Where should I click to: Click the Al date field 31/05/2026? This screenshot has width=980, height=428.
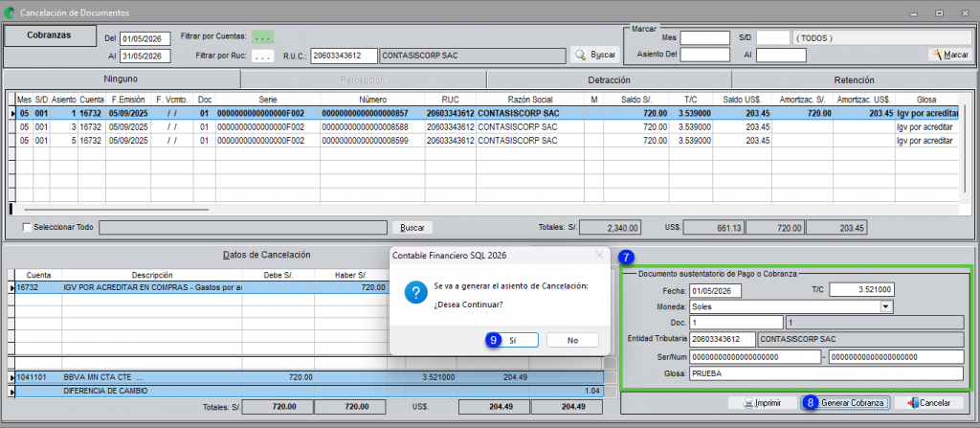145,56
